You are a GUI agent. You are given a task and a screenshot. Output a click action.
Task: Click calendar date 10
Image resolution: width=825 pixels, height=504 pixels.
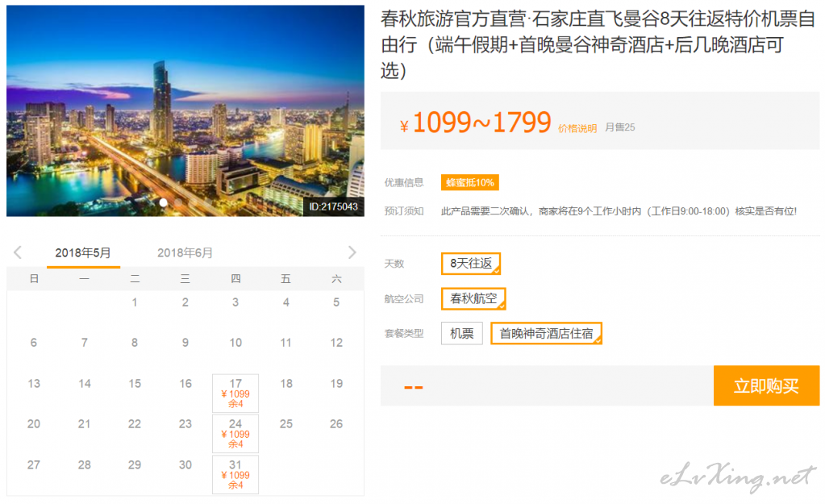pyautogui.click(x=235, y=343)
